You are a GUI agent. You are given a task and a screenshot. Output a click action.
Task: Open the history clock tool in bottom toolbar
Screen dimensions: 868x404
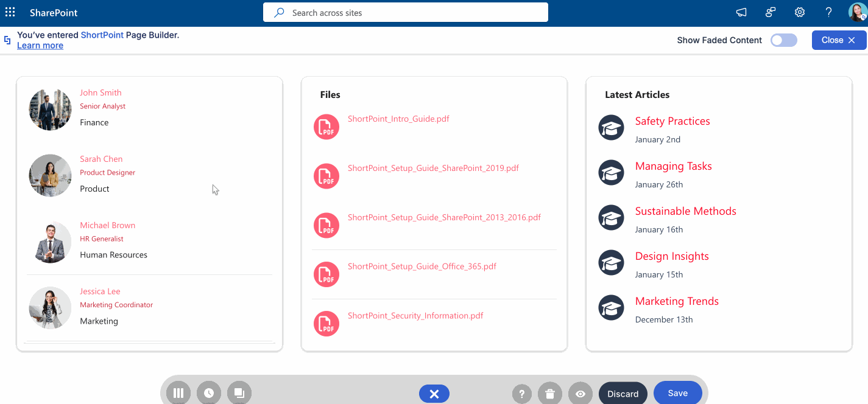[x=209, y=393]
